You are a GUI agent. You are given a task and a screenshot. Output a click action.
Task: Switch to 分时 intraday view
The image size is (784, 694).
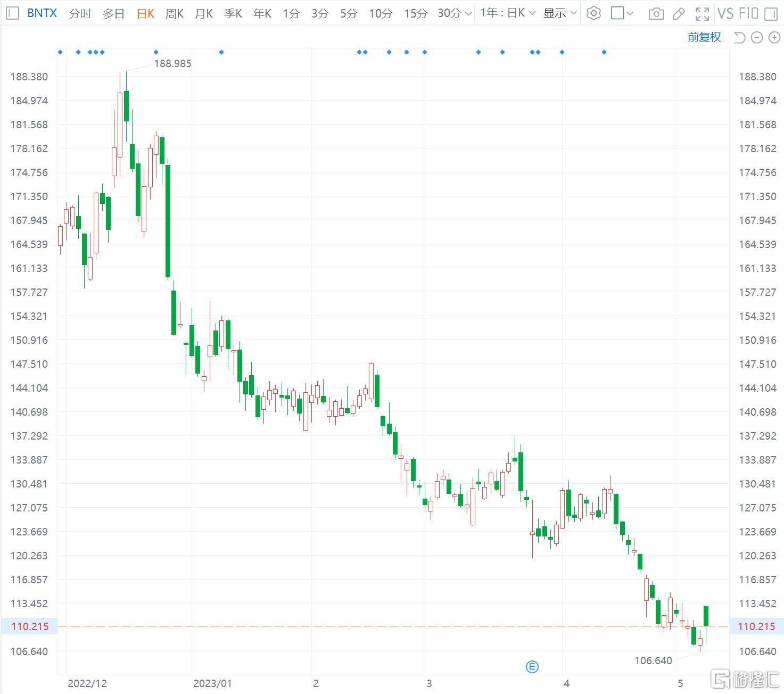point(80,13)
